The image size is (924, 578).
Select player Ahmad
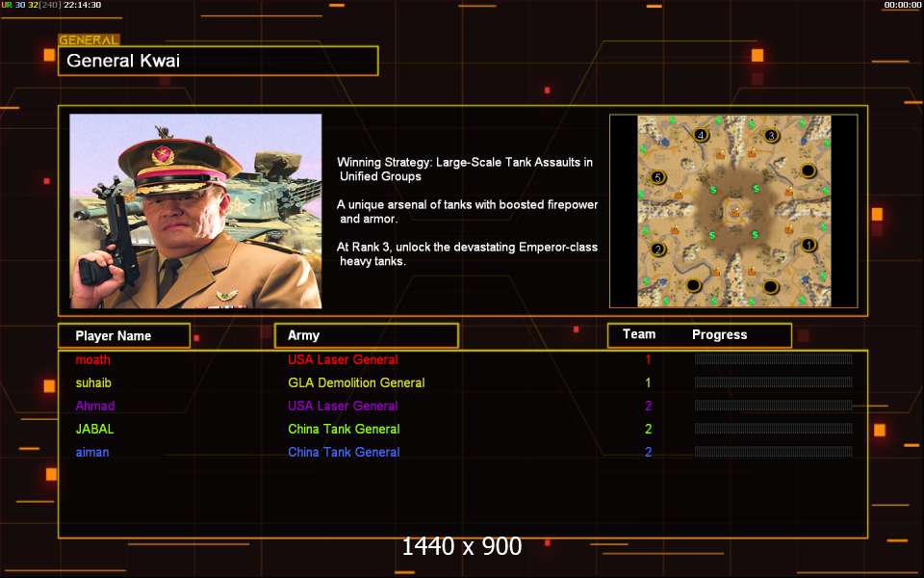[95, 406]
